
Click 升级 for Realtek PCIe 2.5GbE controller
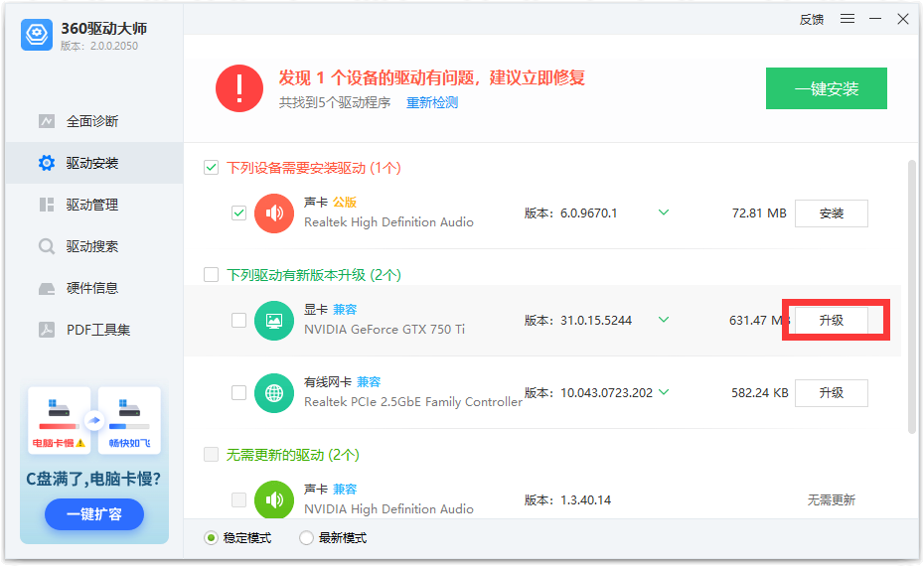(x=832, y=393)
